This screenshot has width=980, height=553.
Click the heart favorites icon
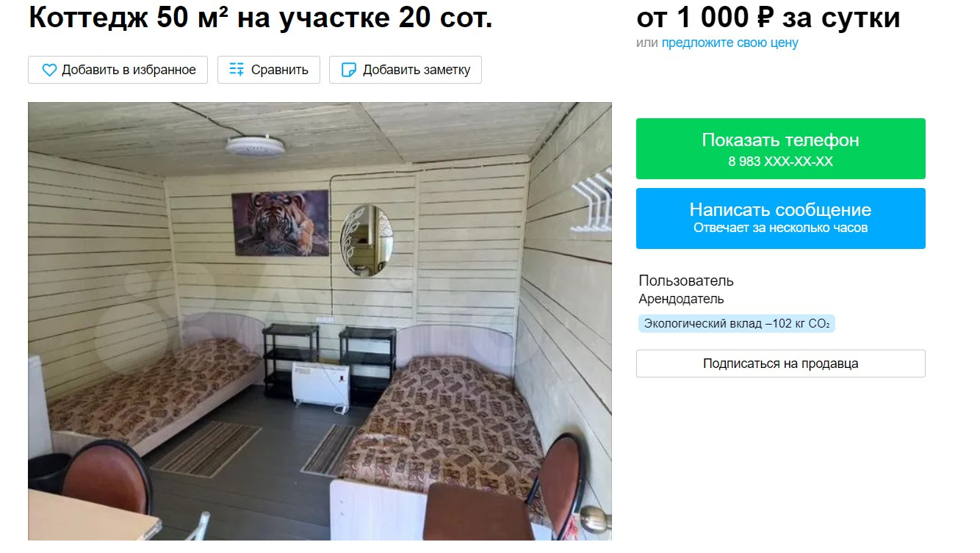pyautogui.click(x=49, y=70)
